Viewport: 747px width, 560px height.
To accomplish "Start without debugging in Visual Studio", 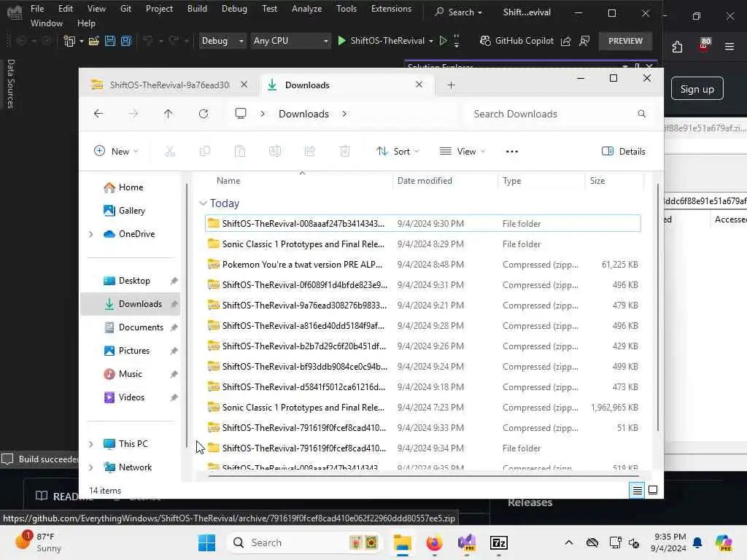I will pyautogui.click(x=443, y=41).
